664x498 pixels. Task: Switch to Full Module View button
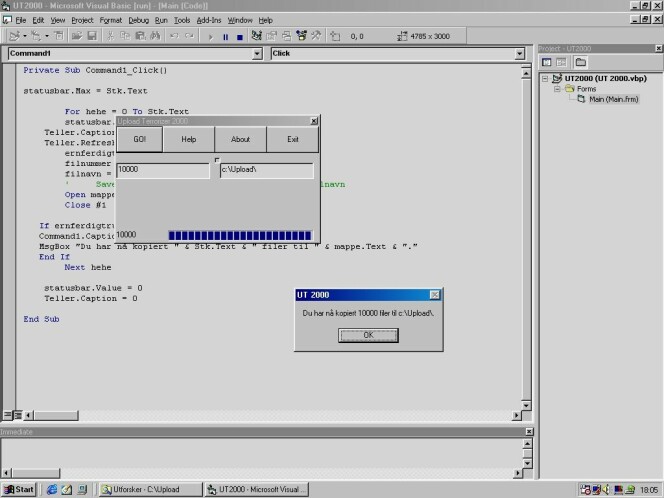[18, 415]
